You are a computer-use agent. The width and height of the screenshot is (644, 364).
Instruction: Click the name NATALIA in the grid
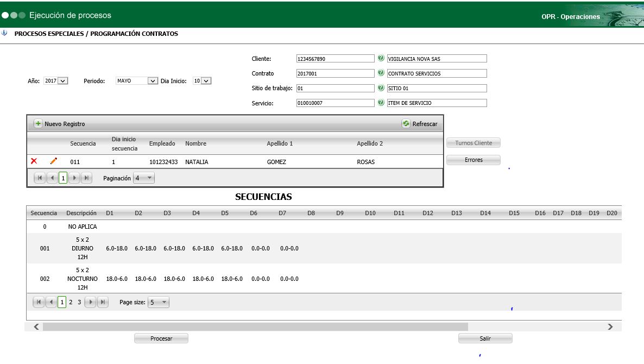(x=197, y=162)
